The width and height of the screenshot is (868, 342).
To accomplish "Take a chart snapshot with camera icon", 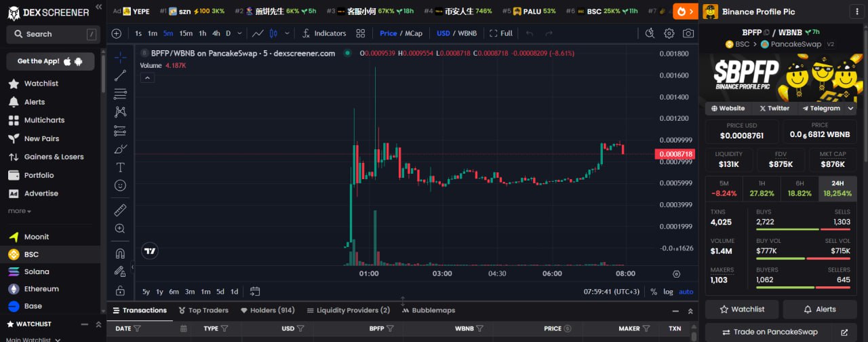I will pos(688,33).
